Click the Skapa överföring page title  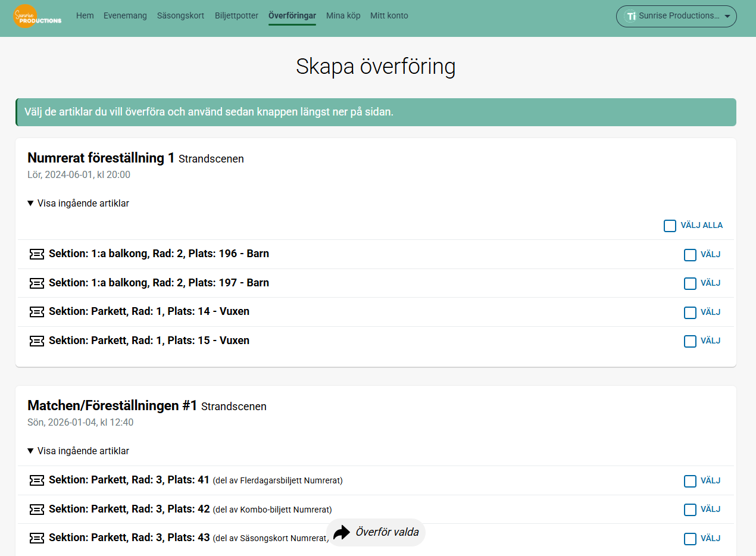coord(376,67)
